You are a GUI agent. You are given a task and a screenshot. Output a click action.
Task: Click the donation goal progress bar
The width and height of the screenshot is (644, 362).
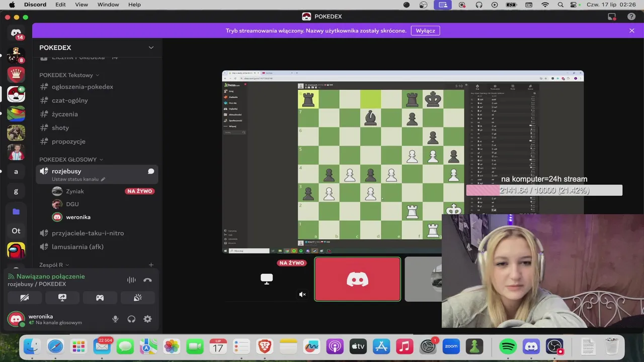click(x=544, y=190)
